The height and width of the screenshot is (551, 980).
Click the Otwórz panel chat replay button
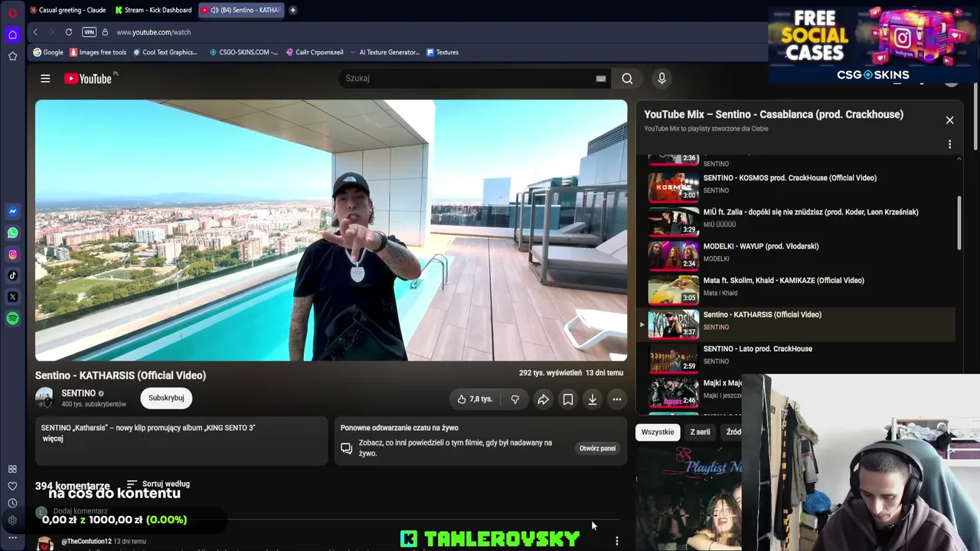597,448
